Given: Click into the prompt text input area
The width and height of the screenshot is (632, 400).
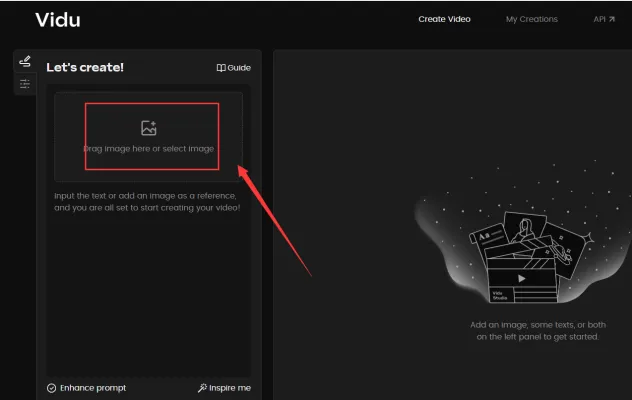Looking at the screenshot, I should click(x=148, y=280).
